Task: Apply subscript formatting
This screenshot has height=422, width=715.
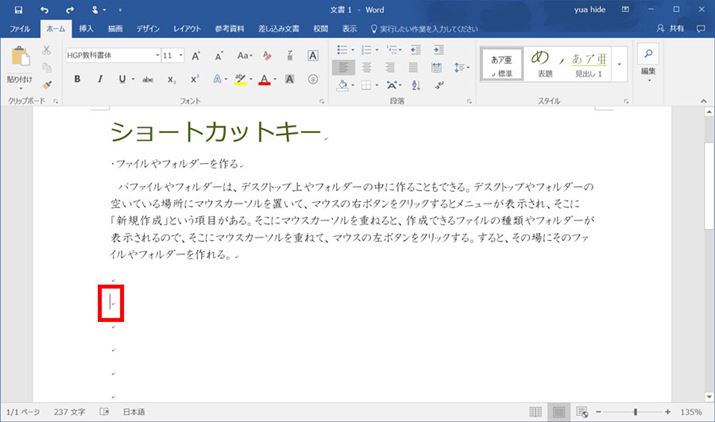Action: 172,79
